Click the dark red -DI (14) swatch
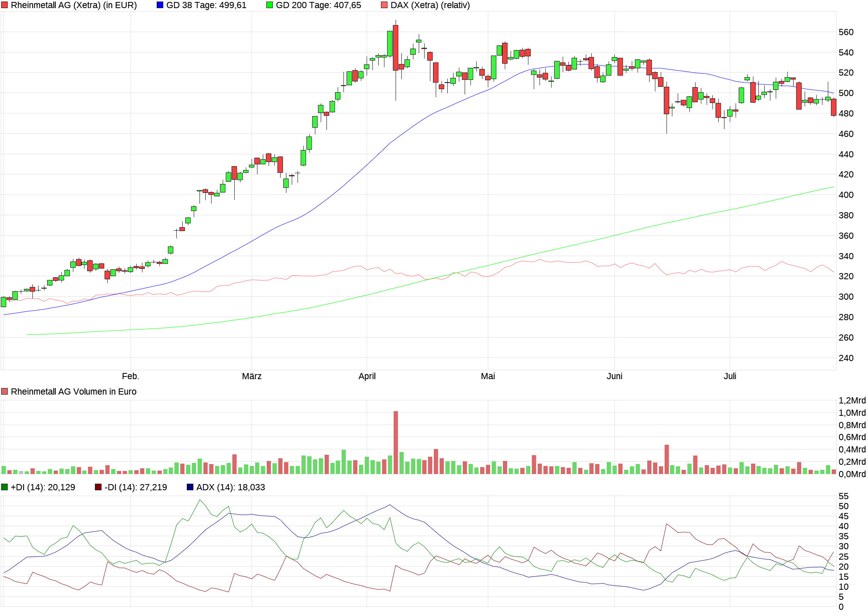Viewport: 868px width, 616px height. click(x=98, y=487)
